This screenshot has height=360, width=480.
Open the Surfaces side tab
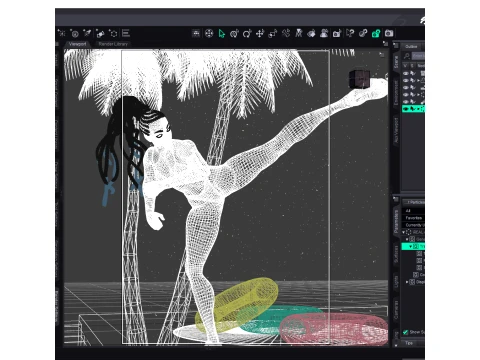coord(396,254)
